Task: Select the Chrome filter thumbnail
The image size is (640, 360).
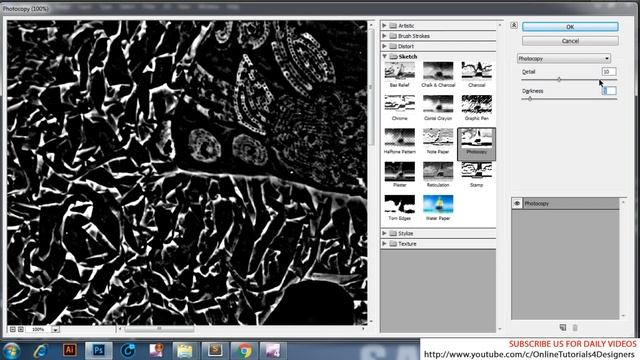Action: (x=399, y=104)
